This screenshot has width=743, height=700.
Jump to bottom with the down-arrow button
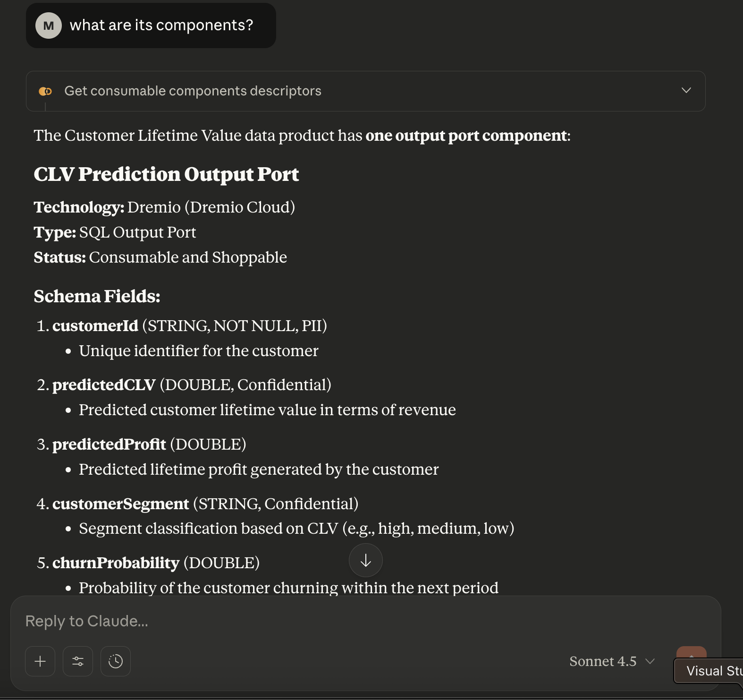coord(366,560)
